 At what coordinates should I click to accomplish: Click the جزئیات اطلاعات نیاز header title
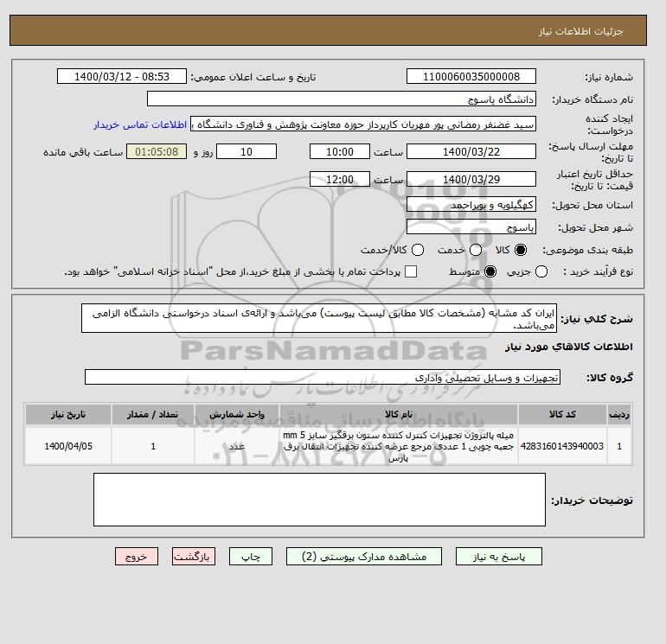580,31
